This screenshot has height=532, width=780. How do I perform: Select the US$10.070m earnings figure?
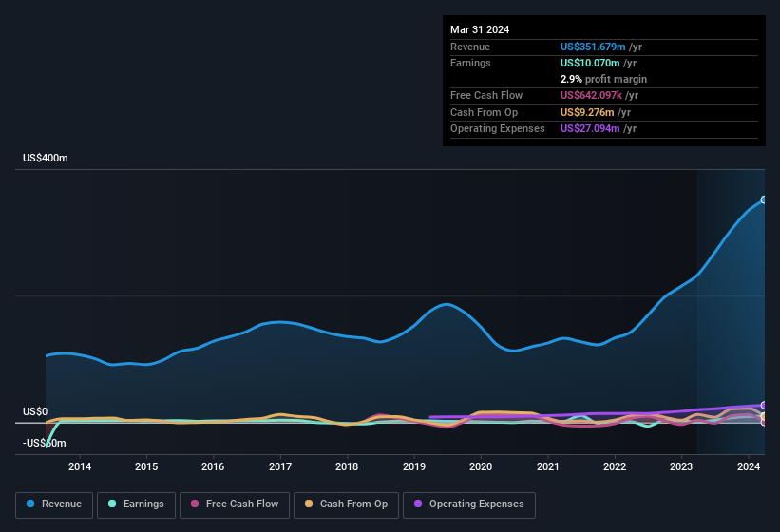click(x=589, y=63)
